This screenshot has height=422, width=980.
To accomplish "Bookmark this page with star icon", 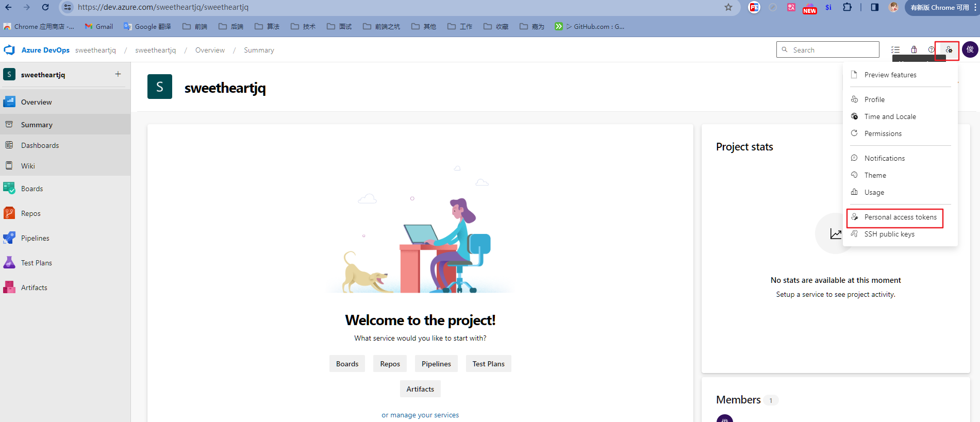I will tap(728, 7).
